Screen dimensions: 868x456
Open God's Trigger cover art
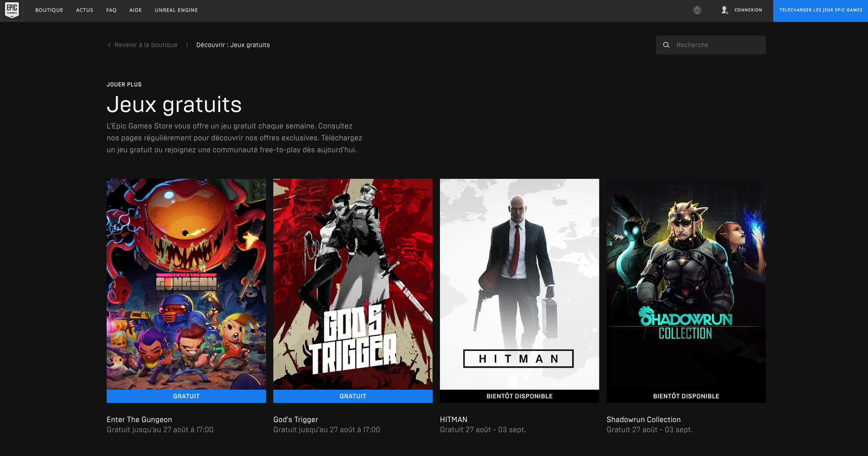click(x=353, y=284)
